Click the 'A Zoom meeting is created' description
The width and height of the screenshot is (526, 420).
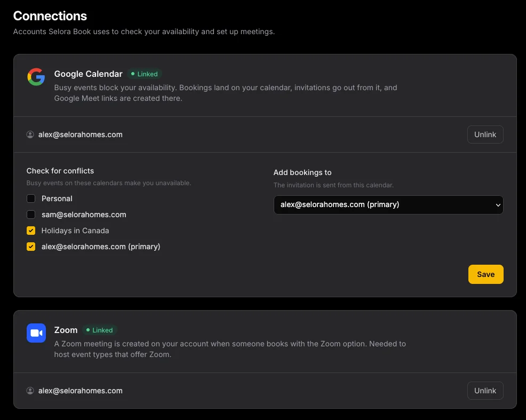coord(230,349)
